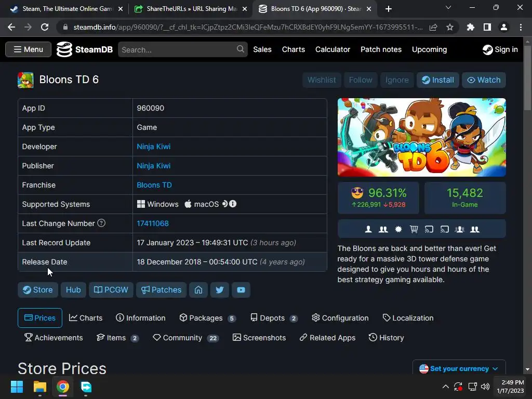This screenshot has width=532, height=399.
Task: Click the 15,482 In-Game counter
Action: [465, 198]
